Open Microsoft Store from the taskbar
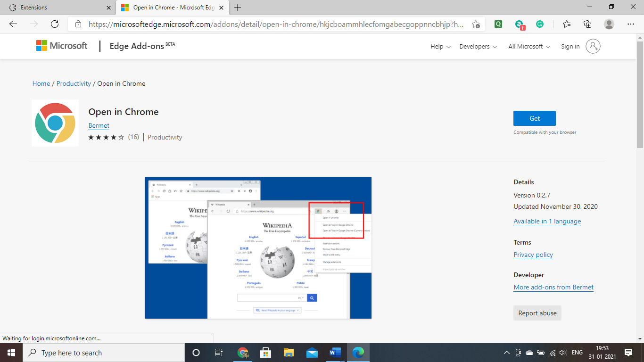 pyautogui.click(x=266, y=353)
